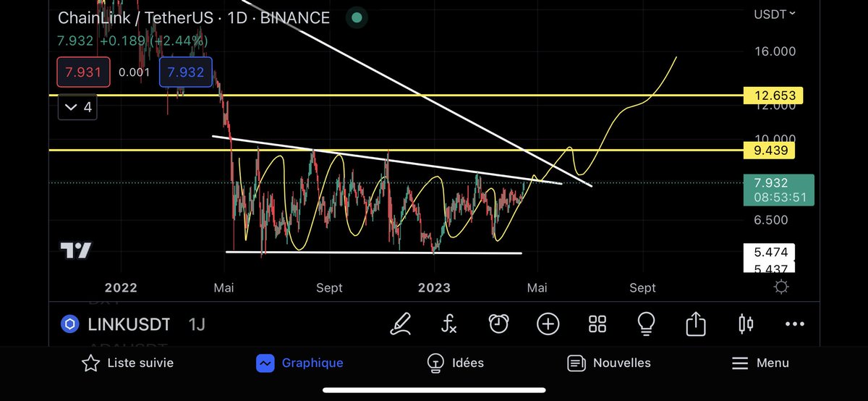The width and height of the screenshot is (868, 401).
Task: Open the alert clock icon
Action: pyautogui.click(x=498, y=324)
